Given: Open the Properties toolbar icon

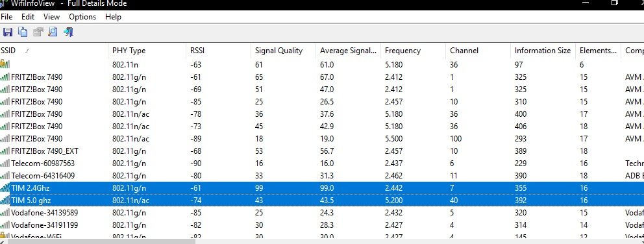Looking at the screenshot, I should coord(38,32).
